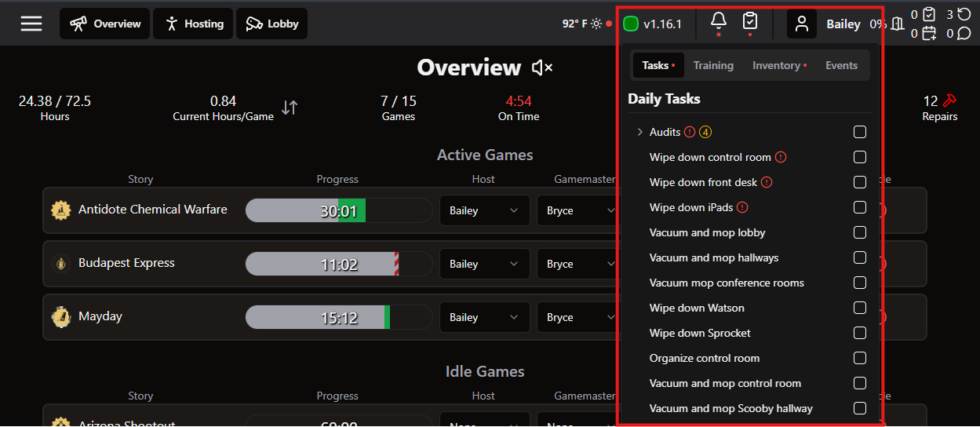The width and height of the screenshot is (980, 427).
Task: Expand the Audits task group
Action: coord(640,132)
